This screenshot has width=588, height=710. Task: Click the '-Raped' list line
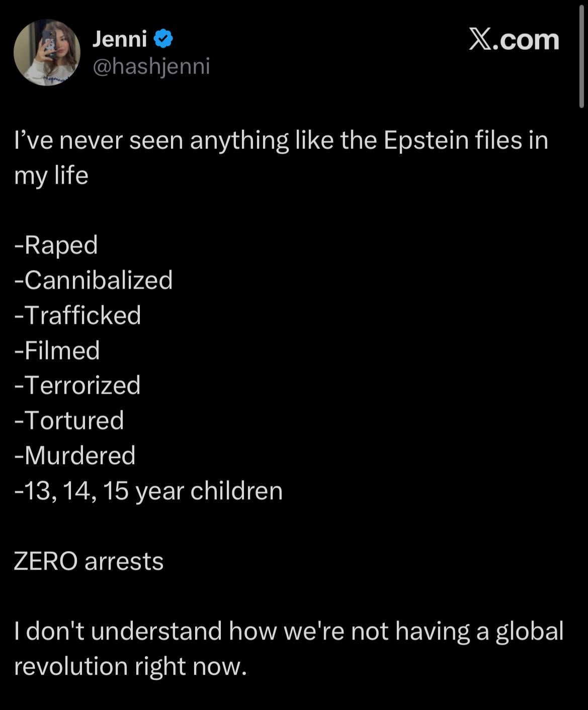[56, 245]
